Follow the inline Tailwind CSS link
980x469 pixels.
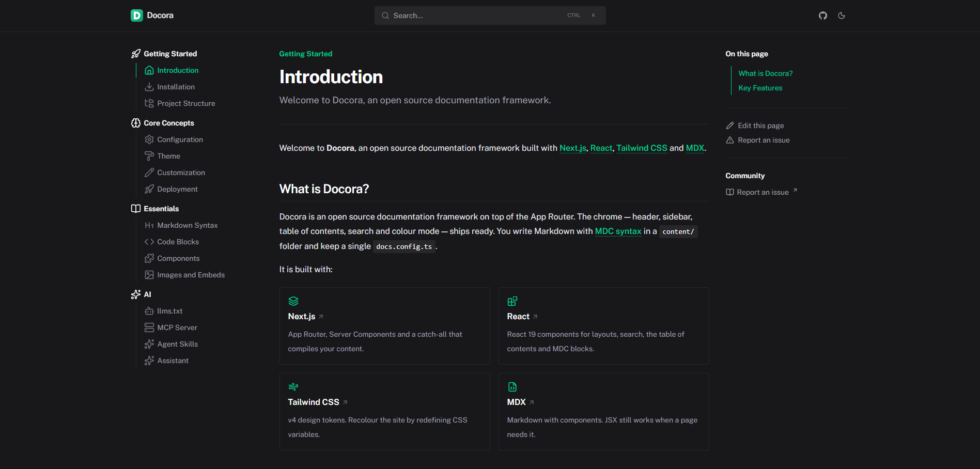(x=642, y=148)
